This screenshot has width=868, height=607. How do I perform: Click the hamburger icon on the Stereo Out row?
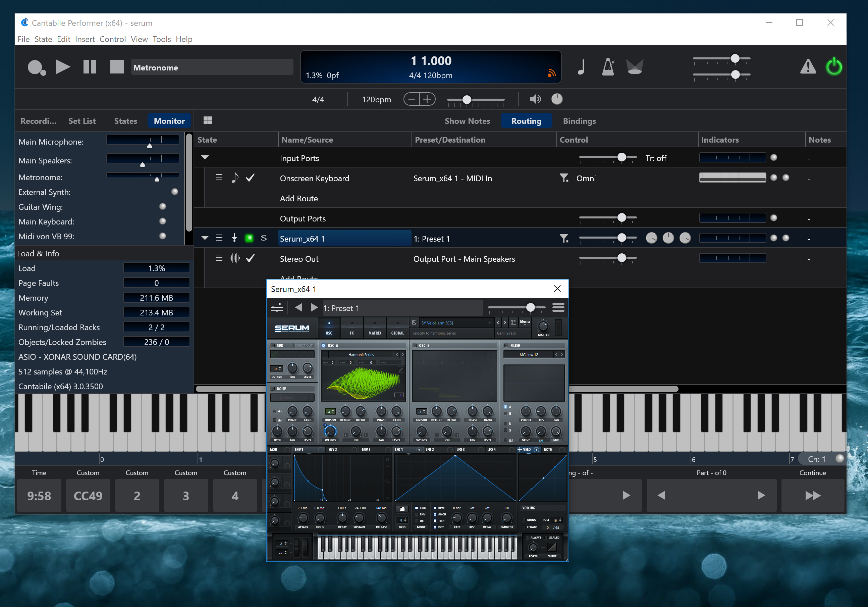[219, 258]
